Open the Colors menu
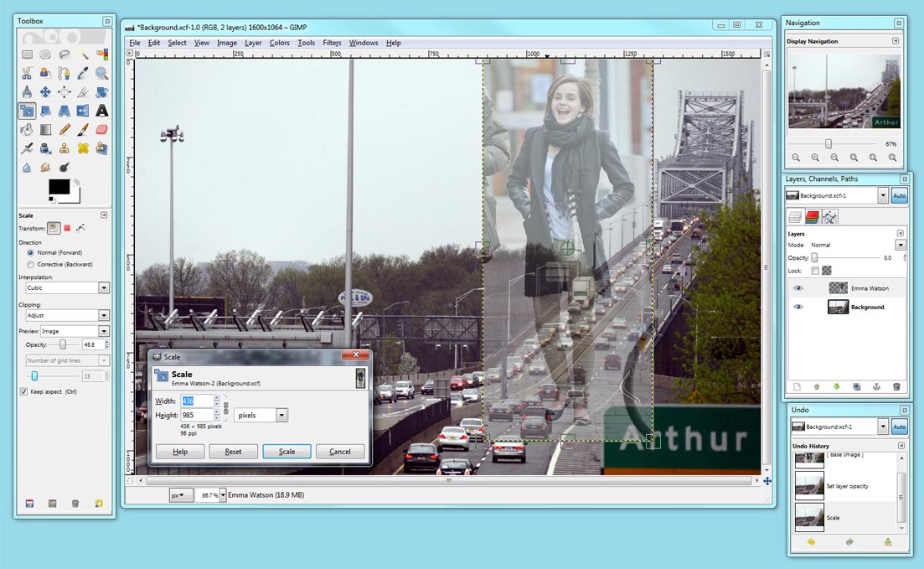This screenshot has height=569, width=924. coord(279,43)
